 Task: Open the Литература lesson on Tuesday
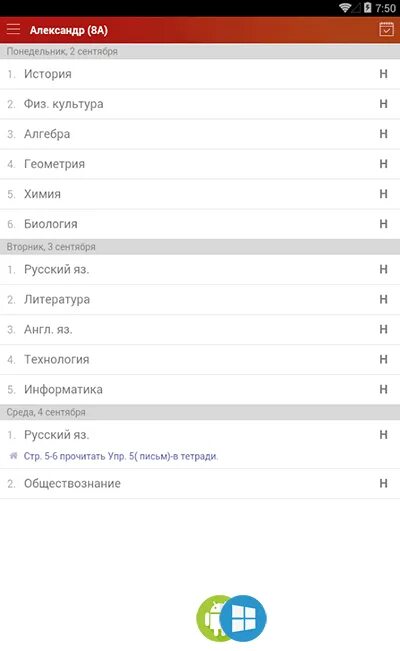point(200,299)
